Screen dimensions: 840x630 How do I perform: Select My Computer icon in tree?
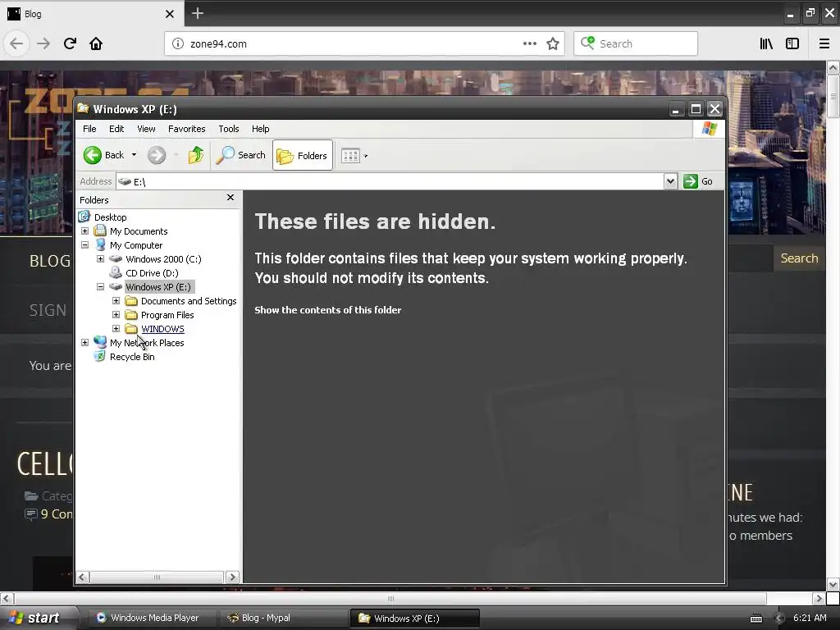(x=99, y=244)
